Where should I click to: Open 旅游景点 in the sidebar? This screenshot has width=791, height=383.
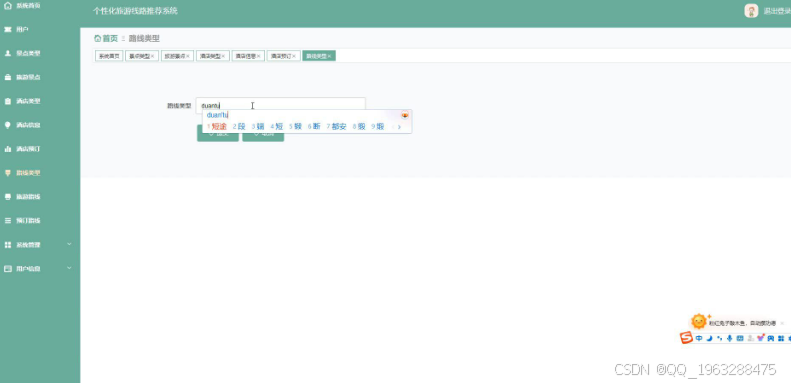tap(28, 77)
